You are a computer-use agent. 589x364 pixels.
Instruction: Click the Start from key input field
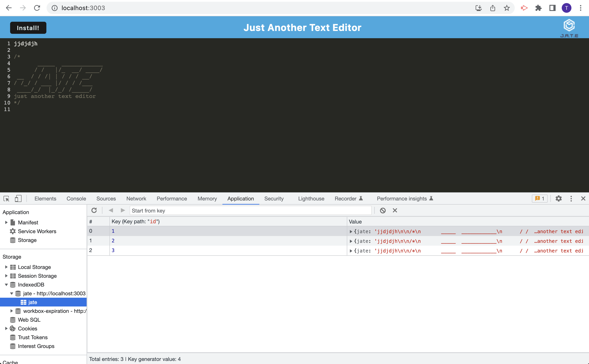coord(251,210)
